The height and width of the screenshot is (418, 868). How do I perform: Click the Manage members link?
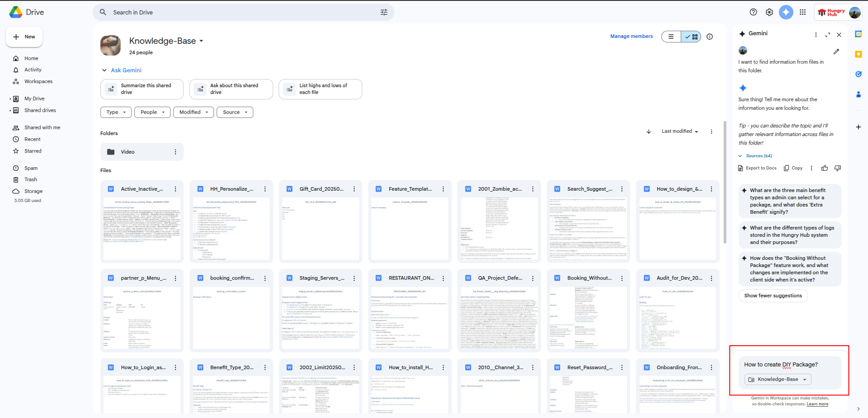631,36
